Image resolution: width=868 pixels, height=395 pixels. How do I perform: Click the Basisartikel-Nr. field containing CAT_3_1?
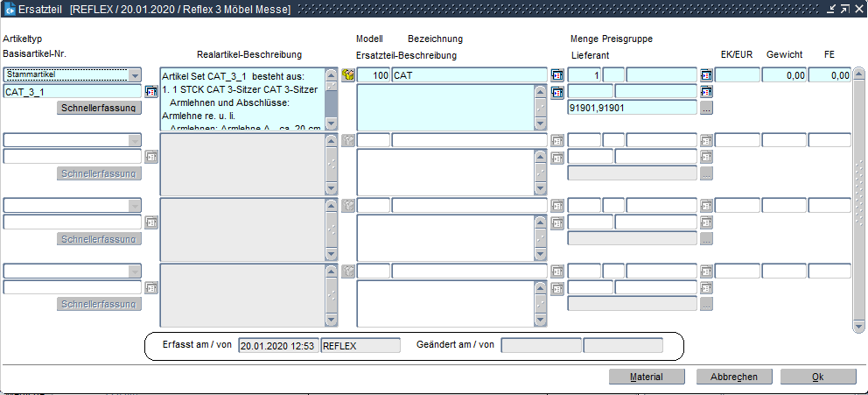(72, 91)
